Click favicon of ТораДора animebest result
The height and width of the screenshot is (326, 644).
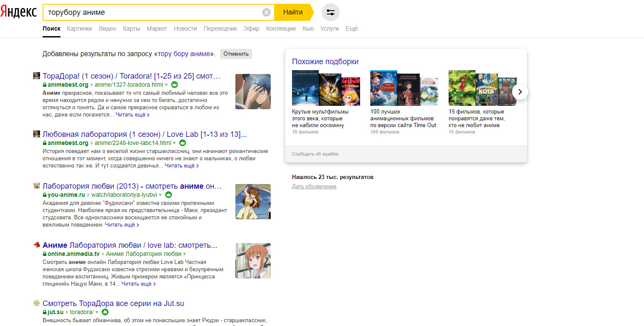coord(37,76)
